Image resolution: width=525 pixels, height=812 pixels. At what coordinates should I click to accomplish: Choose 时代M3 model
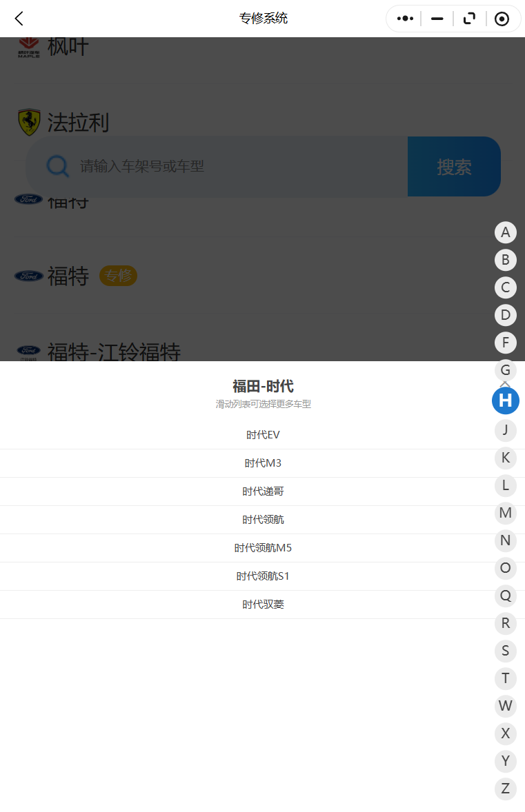pos(262,463)
